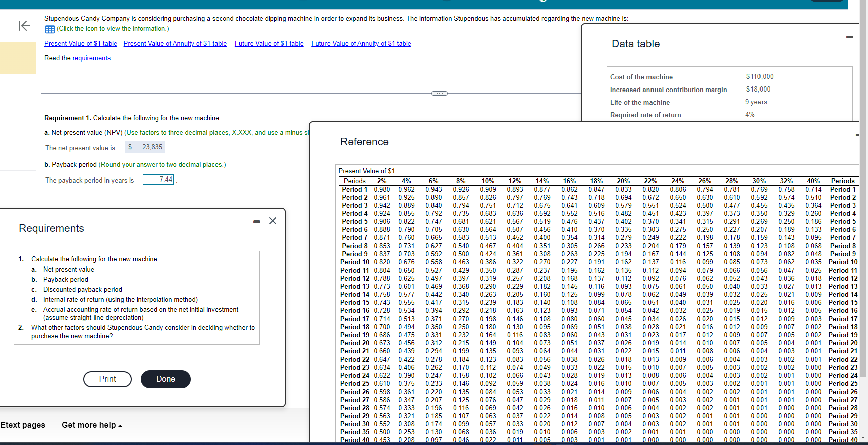The image size is (868, 445).
Task: Open the requirements link
Action: point(91,58)
